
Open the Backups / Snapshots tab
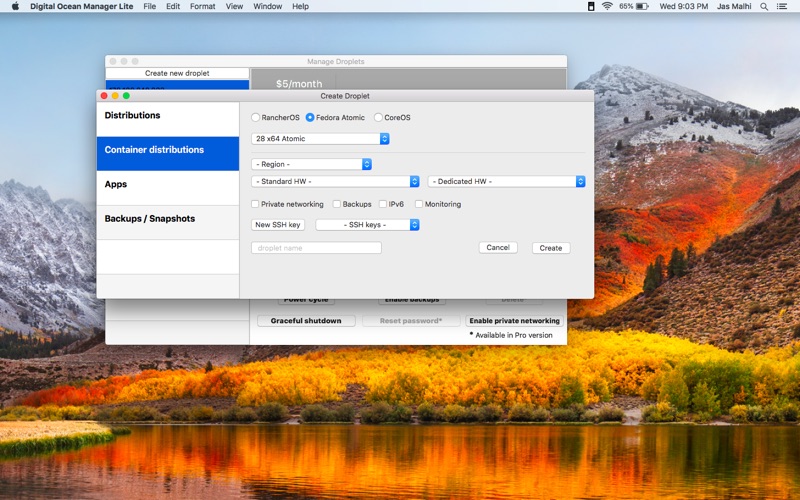pyautogui.click(x=168, y=222)
